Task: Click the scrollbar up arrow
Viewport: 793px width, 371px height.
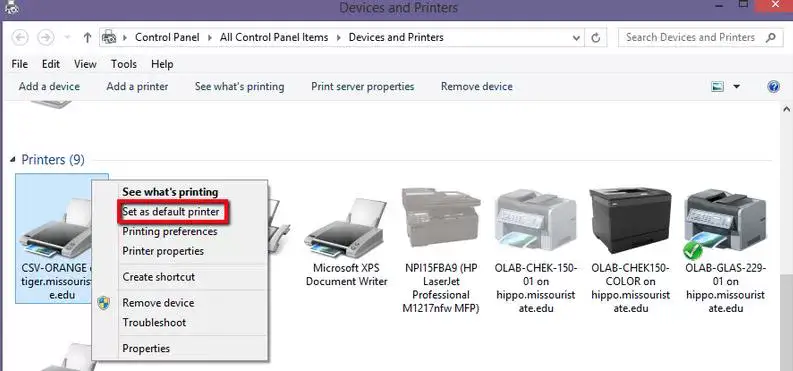Action: point(786,109)
